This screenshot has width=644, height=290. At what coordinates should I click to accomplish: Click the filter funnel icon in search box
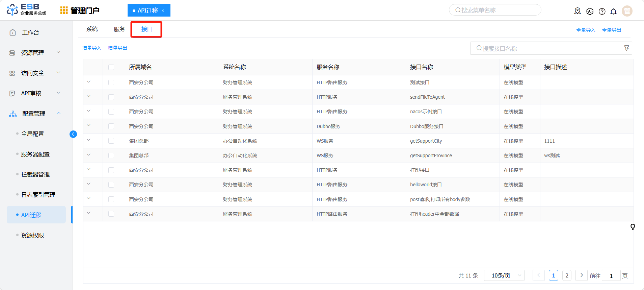click(x=626, y=48)
